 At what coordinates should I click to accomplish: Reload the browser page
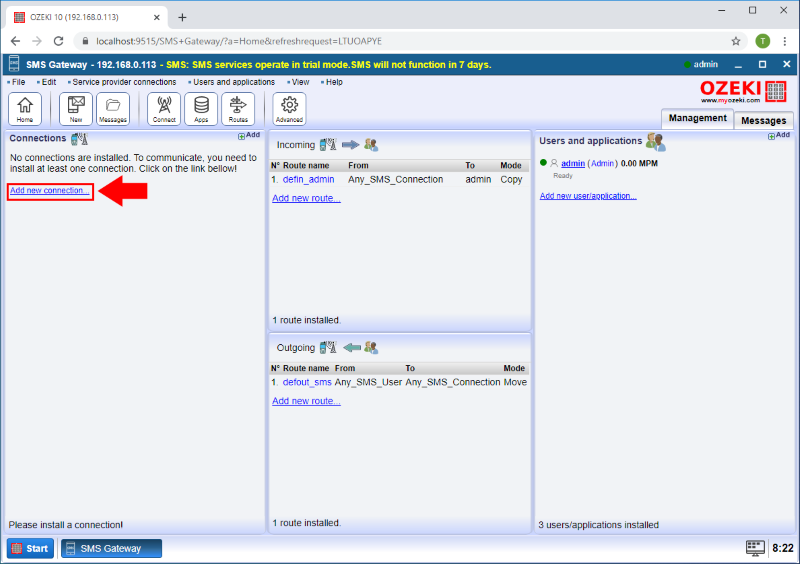point(59,41)
